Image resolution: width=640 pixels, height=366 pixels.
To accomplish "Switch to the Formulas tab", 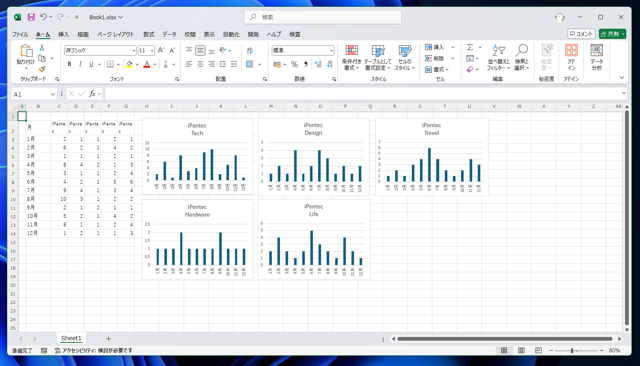I will (149, 34).
